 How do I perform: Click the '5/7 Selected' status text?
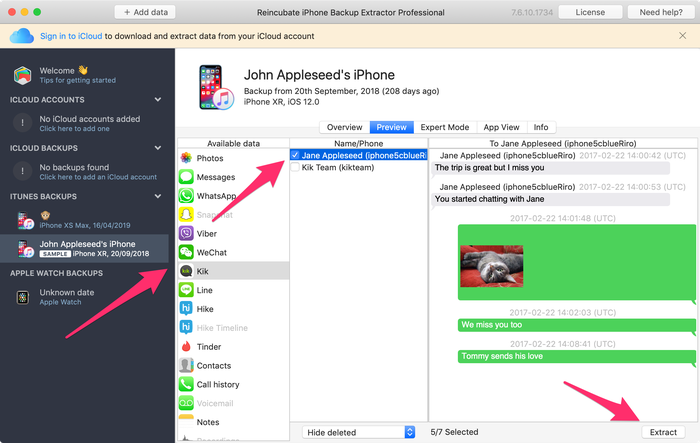(454, 432)
